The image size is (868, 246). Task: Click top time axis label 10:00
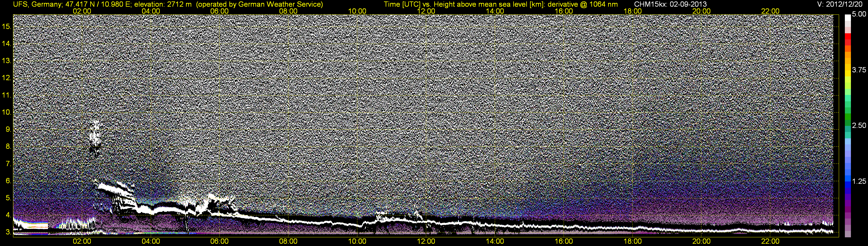click(x=357, y=11)
